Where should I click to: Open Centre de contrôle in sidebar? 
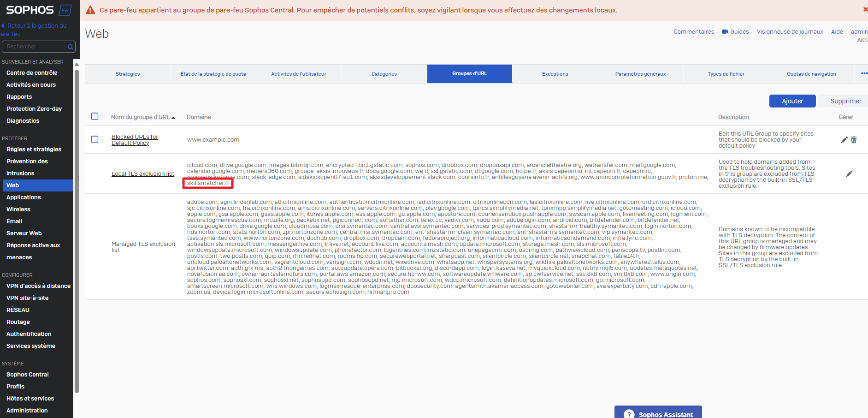[32, 73]
